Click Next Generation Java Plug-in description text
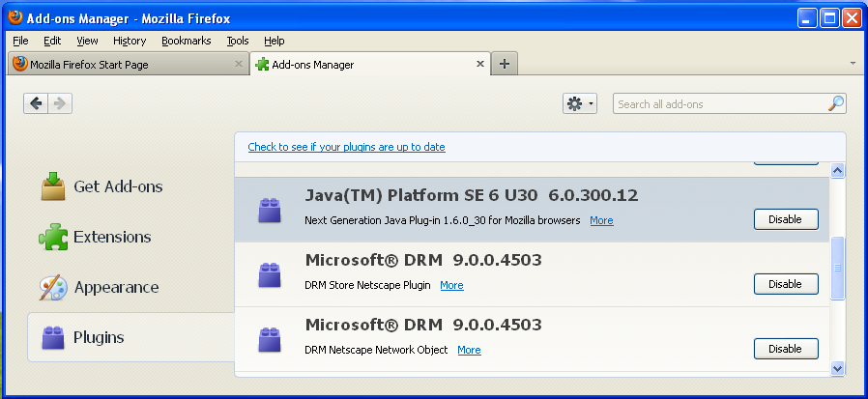The image size is (868, 399). (443, 220)
